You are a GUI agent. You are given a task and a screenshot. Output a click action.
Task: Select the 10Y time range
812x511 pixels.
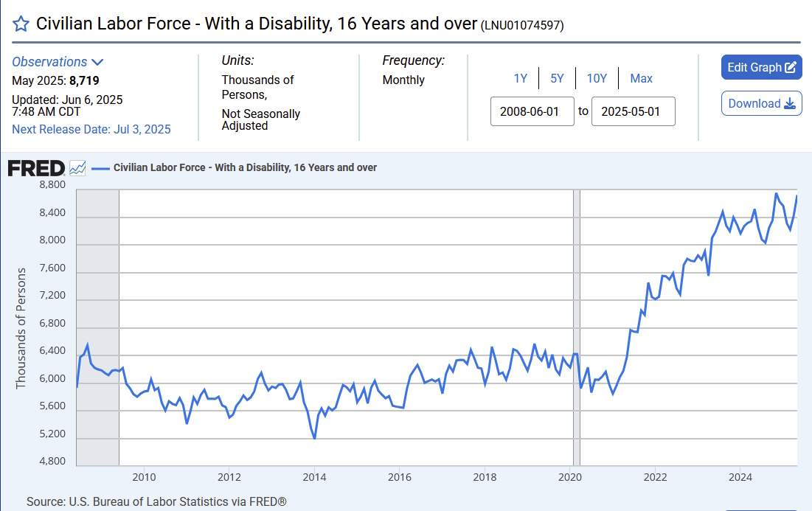(597, 78)
